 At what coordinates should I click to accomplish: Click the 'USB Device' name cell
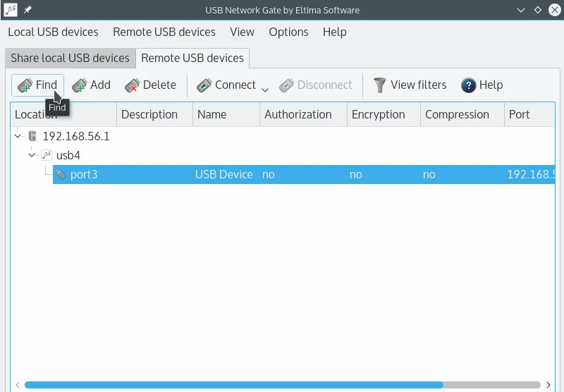tap(223, 174)
